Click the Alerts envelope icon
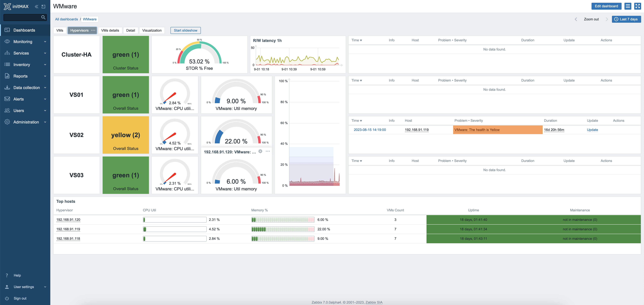The width and height of the screenshot is (644, 305). point(7,99)
